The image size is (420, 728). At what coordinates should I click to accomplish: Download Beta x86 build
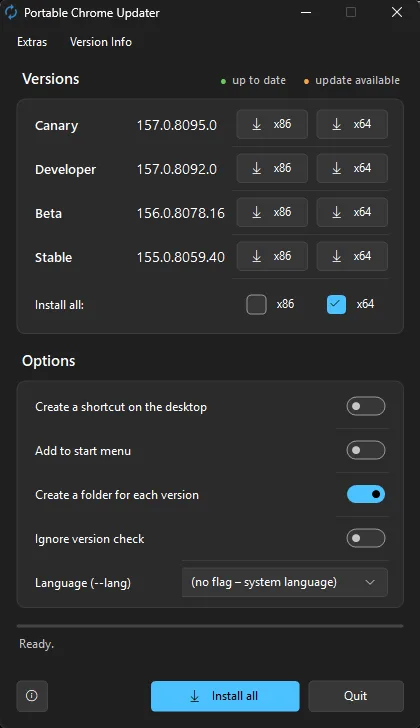click(x=272, y=212)
